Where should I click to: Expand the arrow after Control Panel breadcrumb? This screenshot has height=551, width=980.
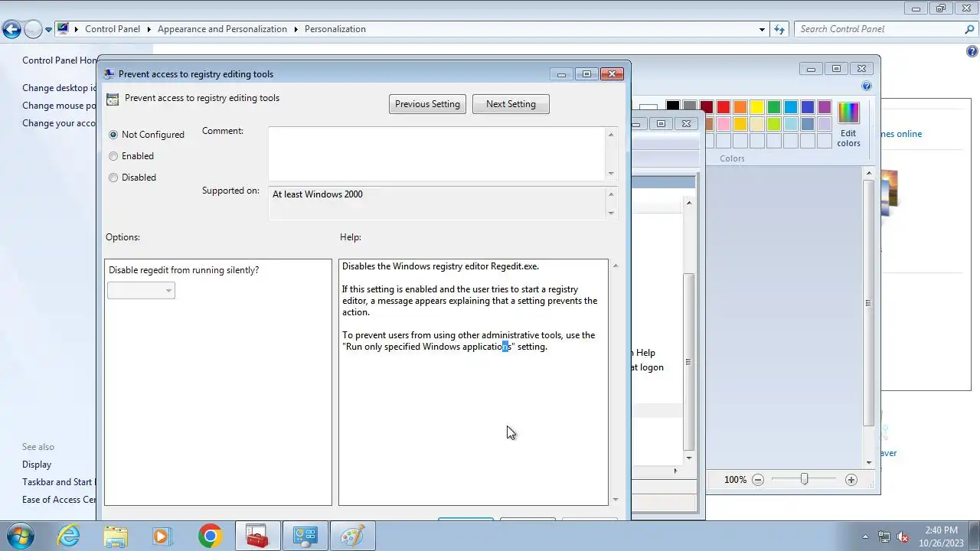coord(149,29)
